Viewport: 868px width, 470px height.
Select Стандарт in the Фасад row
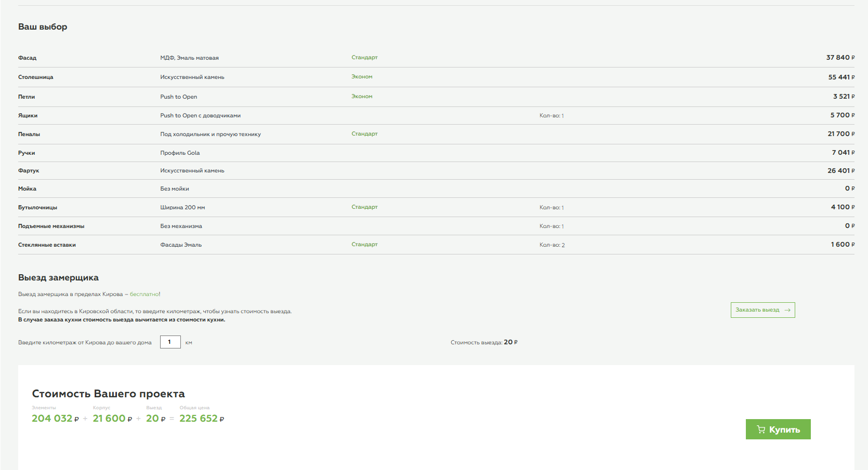click(364, 58)
